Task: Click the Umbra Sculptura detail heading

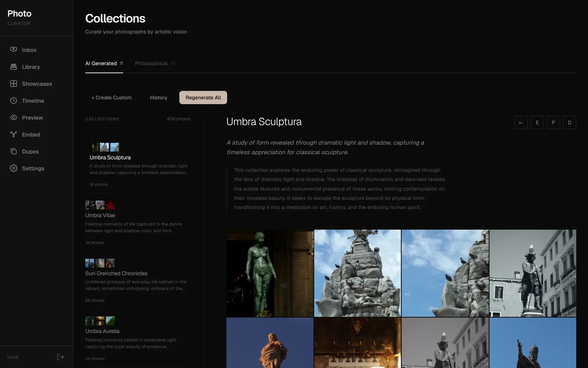Action: tap(264, 122)
